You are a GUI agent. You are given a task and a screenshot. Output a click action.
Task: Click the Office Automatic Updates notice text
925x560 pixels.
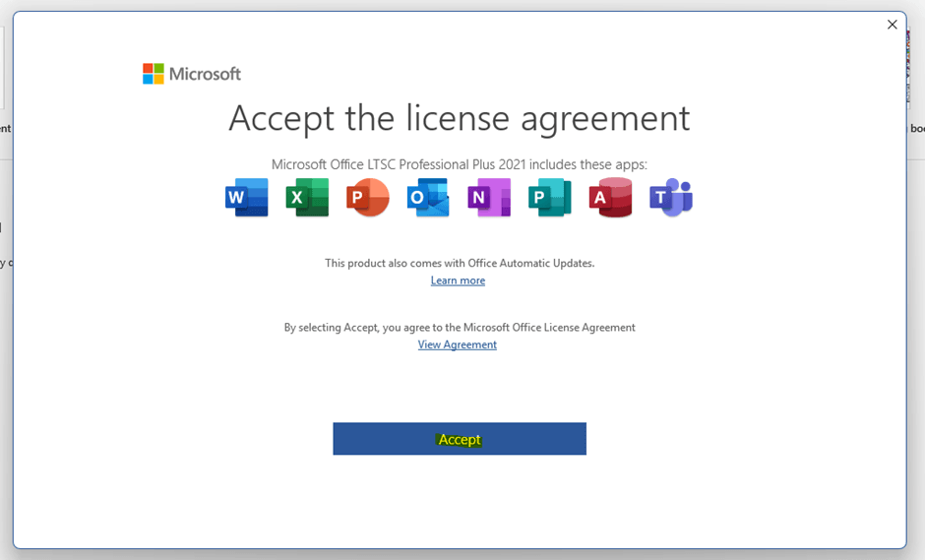click(460, 263)
